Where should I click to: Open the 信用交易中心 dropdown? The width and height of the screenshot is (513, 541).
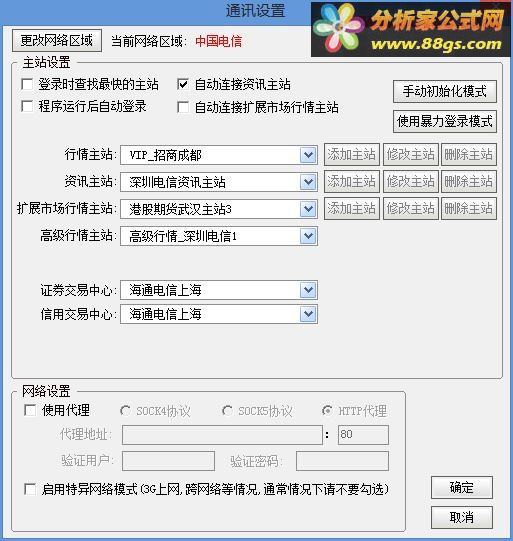tap(308, 314)
